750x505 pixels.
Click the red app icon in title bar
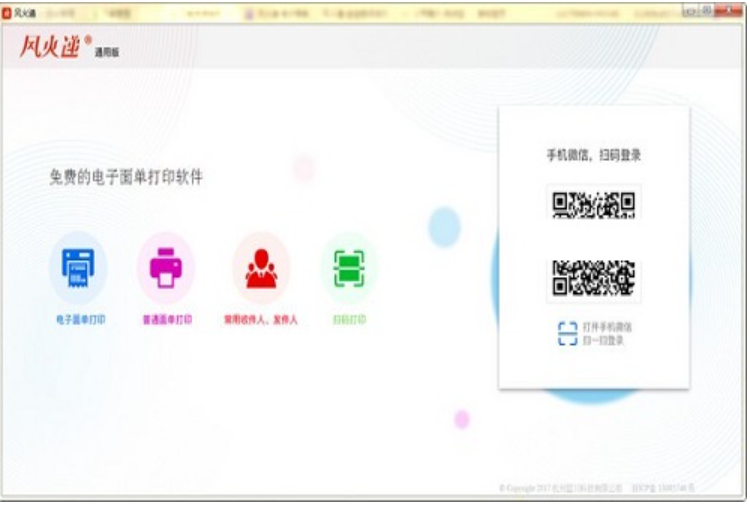(7, 13)
